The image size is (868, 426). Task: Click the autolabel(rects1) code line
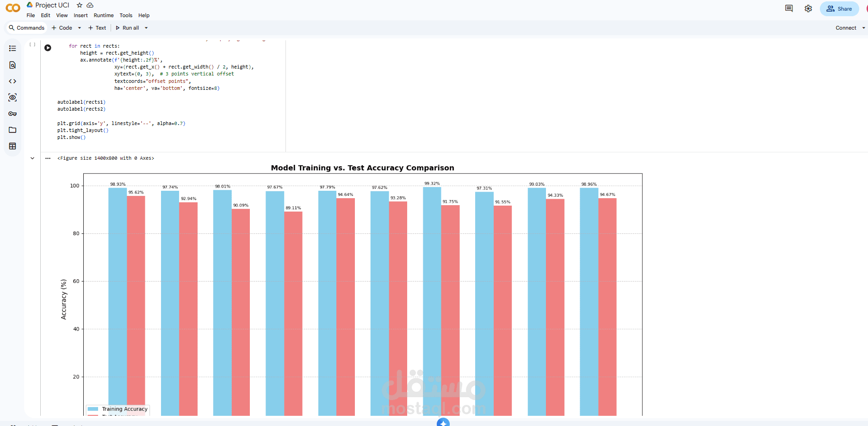[x=81, y=102]
